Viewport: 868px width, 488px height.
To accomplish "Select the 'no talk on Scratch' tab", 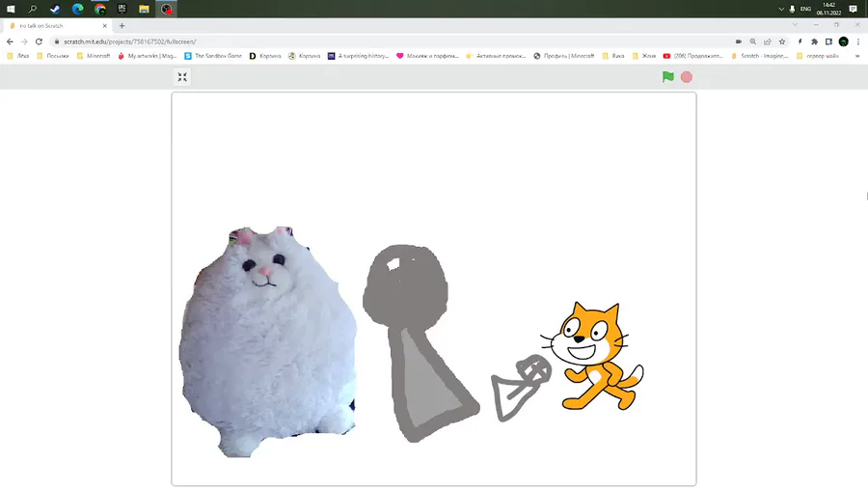I will tap(57, 25).
